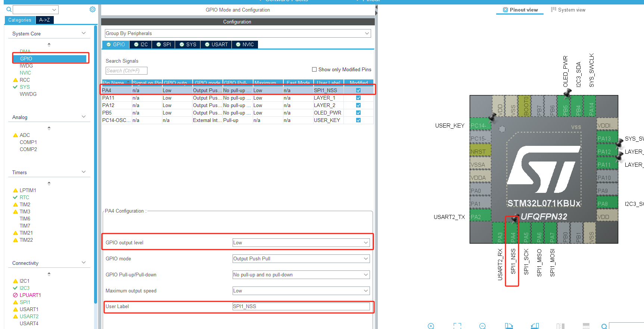Open settings gear in categories panel
This screenshot has height=329, width=644.
(x=93, y=9)
